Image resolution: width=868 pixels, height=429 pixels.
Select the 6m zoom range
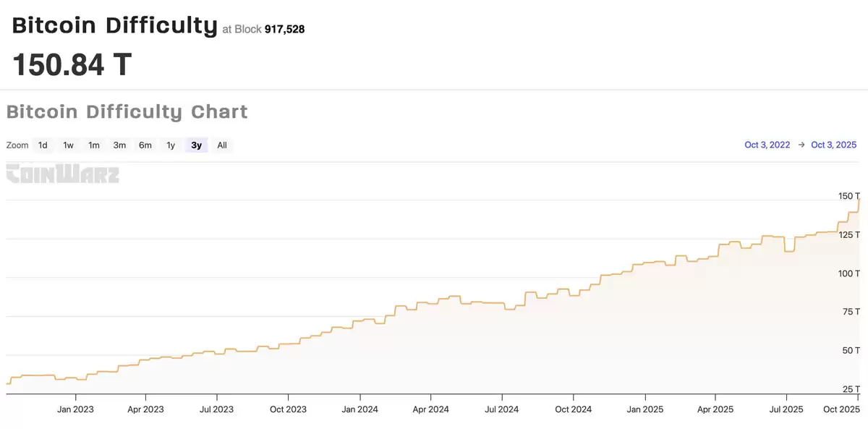pos(145,145)
